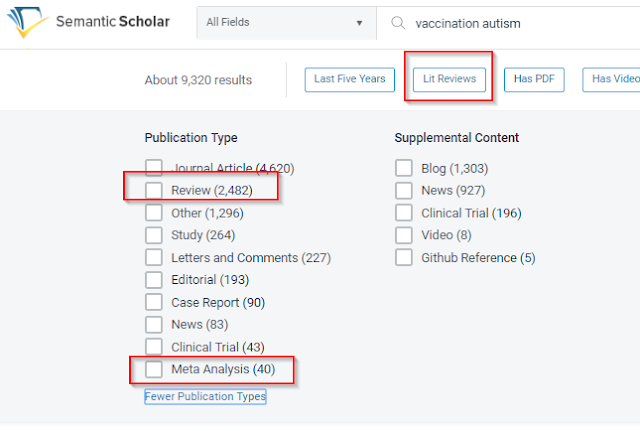
Task: Check the Case Report checkbox
Action: (154, 302)
